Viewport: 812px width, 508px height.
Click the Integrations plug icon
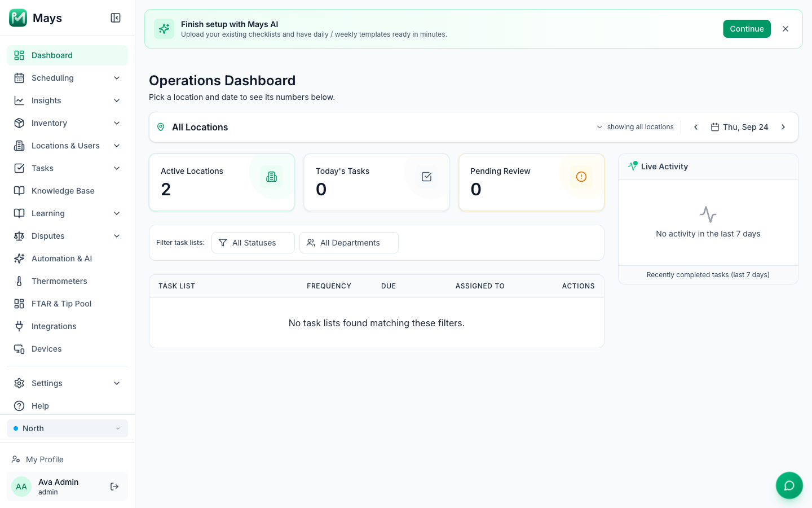(x=19, y=326)
